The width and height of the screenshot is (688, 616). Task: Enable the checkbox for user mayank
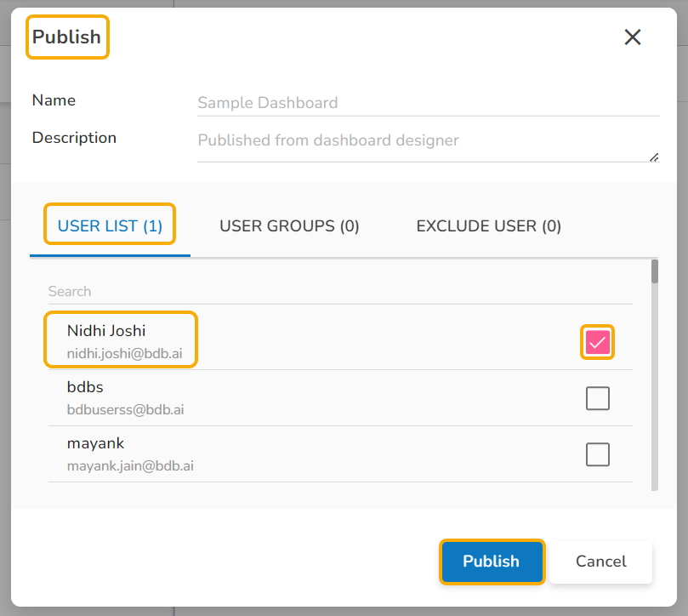coord(598,454)
